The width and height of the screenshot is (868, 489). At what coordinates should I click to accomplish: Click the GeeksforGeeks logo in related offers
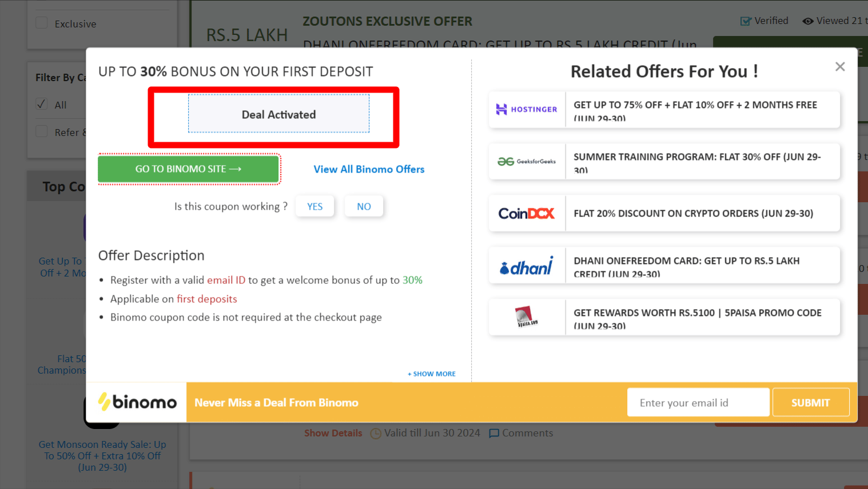pos(526,162)
